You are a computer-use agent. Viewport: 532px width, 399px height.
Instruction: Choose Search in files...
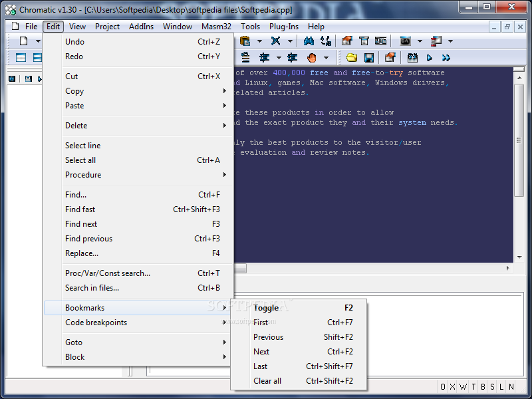click(x=138, y=288)
